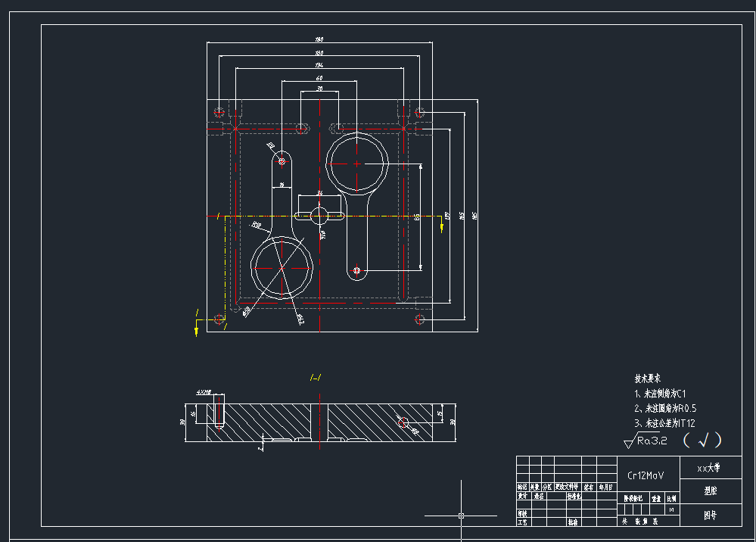Select the 30 horizontal dimension text
This screenshot has height=542, width=756.
[319, 89]
